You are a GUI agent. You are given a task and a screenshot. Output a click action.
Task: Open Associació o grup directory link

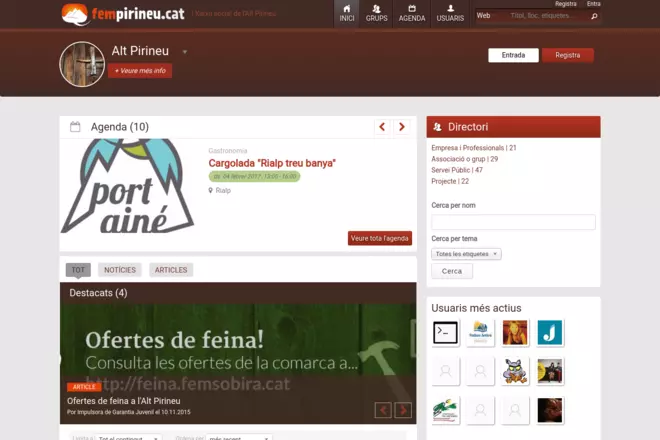pyautogui.click(x=464, y=159)
